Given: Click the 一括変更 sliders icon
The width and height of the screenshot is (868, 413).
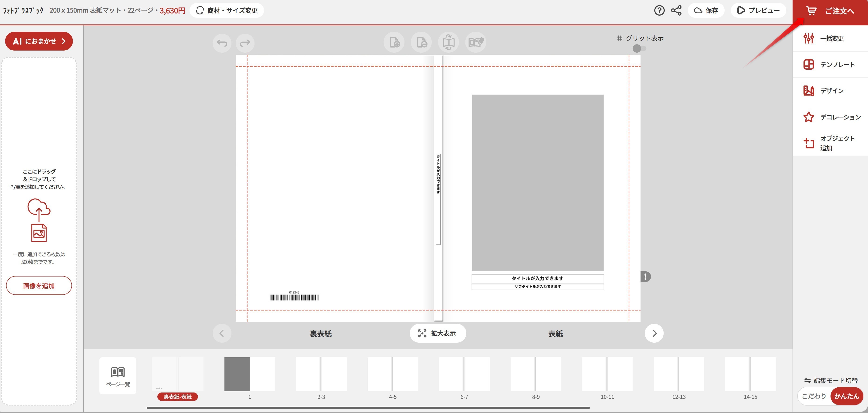Looking at the screenshot, I should click(808, 38).
